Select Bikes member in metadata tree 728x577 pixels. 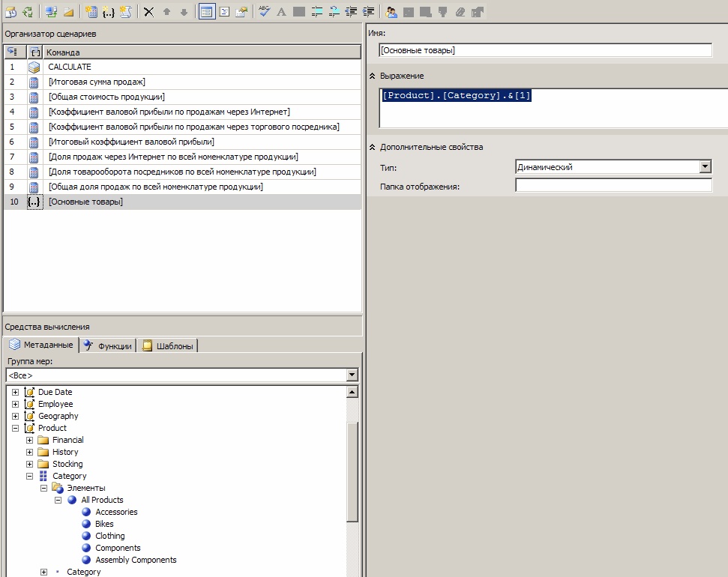104,524
